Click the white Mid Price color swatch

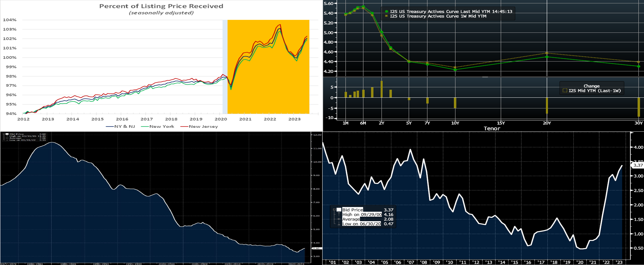(7, 134)
